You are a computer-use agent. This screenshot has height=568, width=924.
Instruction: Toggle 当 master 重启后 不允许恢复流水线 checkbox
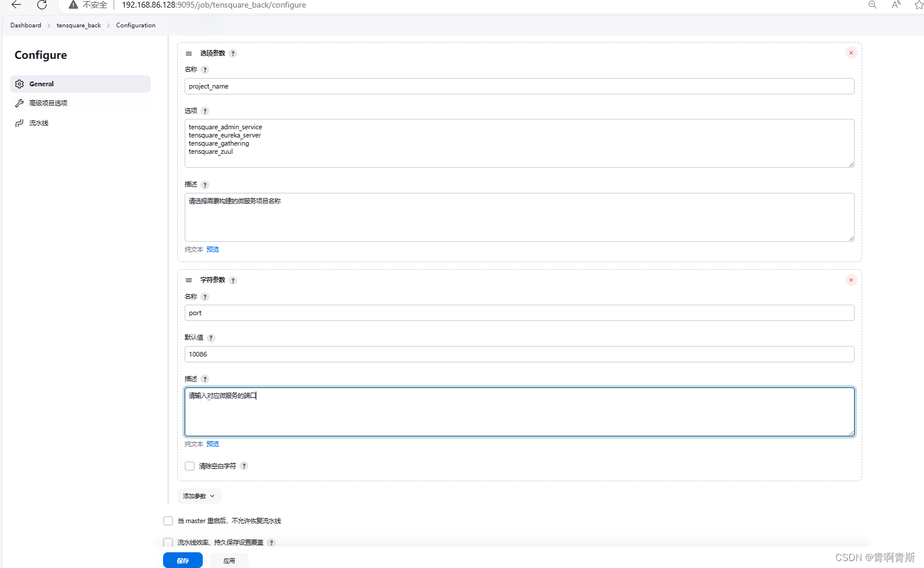(x=168, y=521)
